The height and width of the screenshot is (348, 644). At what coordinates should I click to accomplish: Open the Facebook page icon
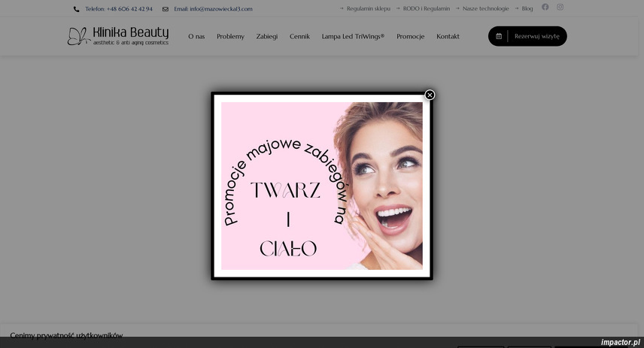[x=545, y=7]
